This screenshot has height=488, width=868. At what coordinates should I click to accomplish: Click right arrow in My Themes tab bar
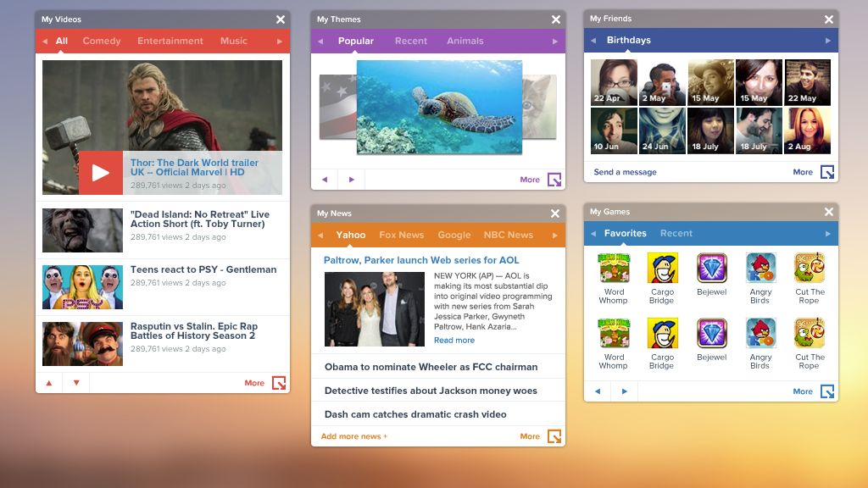pos(554,41)
